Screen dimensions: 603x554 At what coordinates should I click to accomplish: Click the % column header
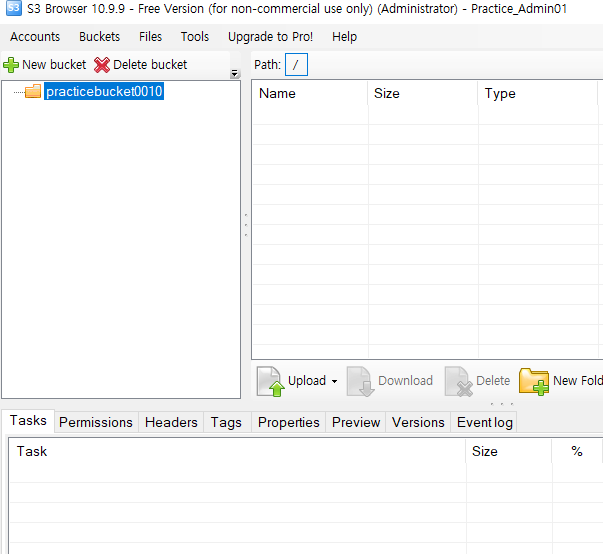click(576, 451)
